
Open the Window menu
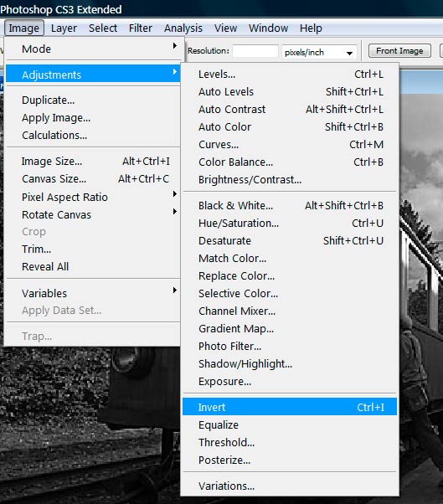pyautogui.click(x=269, y=28)
